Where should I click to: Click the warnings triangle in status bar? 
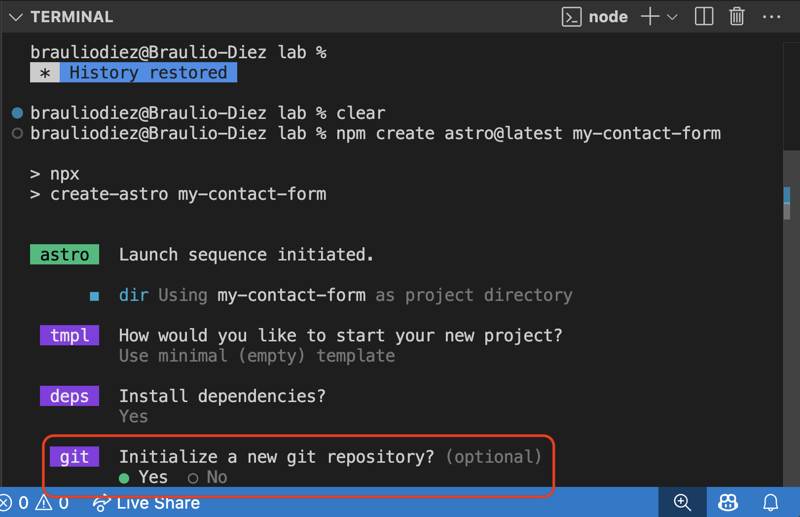tap(45, 503)
